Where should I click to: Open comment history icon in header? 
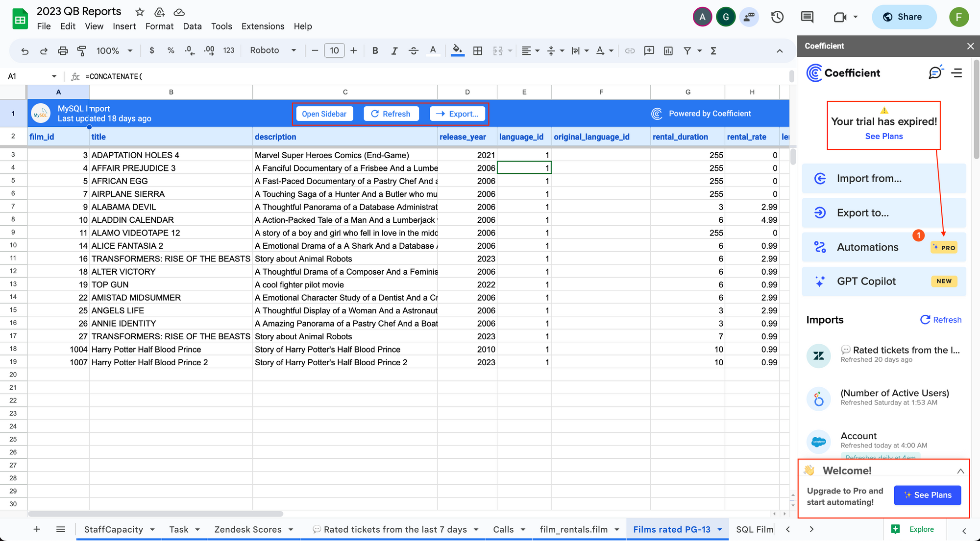click(x=807, y=17)
